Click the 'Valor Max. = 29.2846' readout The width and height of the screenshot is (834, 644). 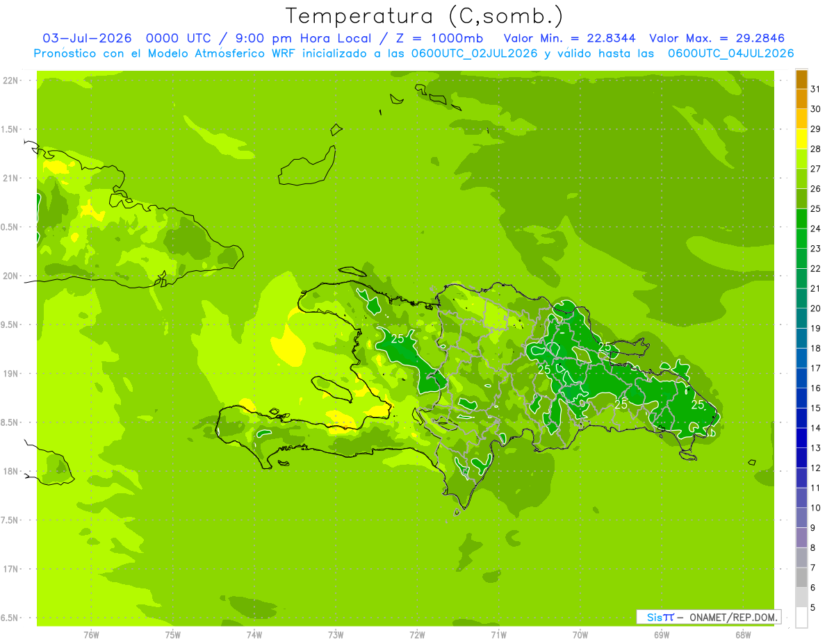coord(717,38)
